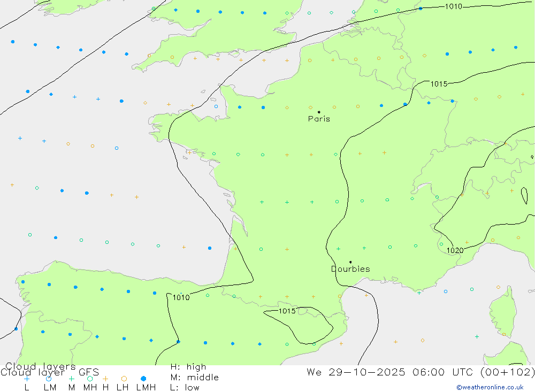535x392 pixels.
Task: Open the weatheronline.co.uk copyright link
Action: pos(490,387)
